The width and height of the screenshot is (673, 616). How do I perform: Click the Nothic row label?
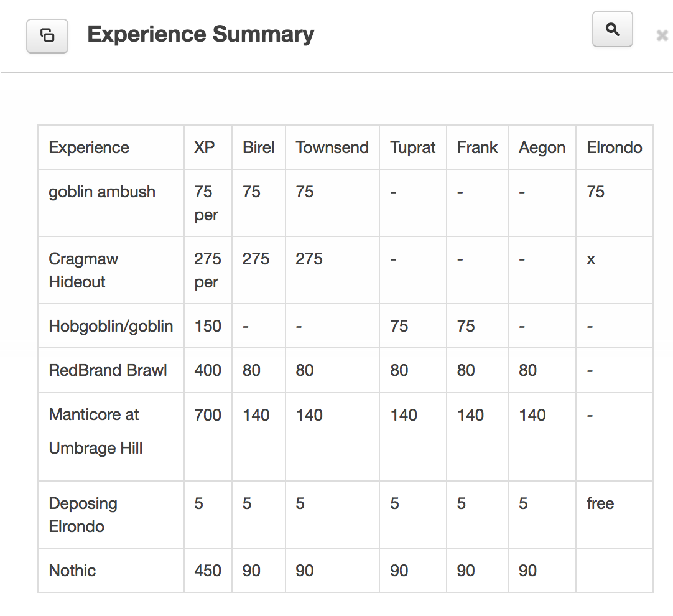[x=72, y=571]
